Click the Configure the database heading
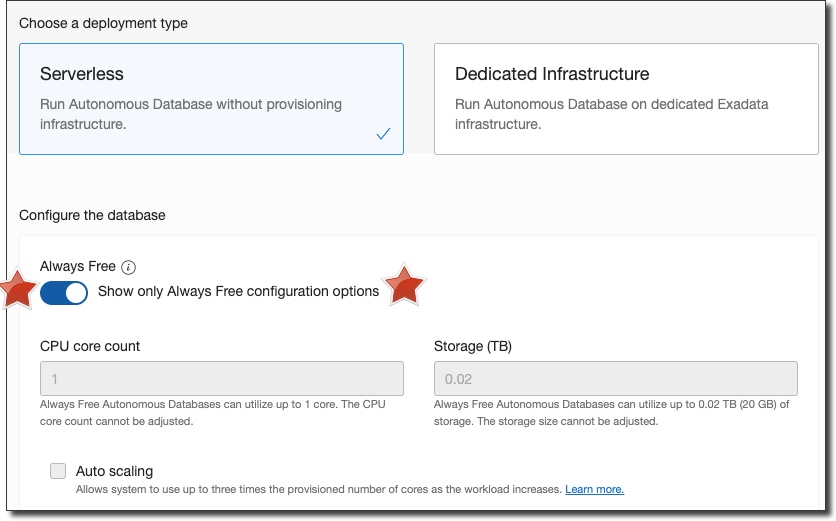This screenshot has width=836, height=521. [92, 215]
